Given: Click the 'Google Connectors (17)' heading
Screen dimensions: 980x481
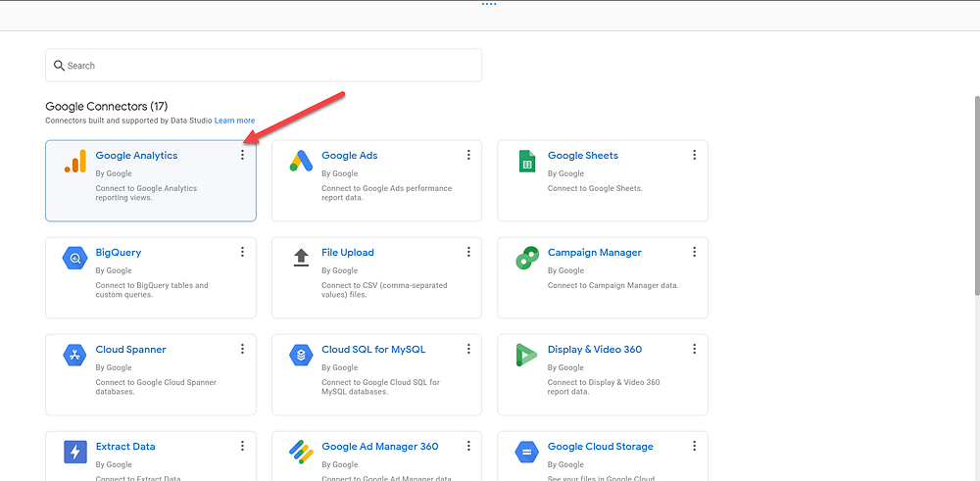Looking at the screenshot, I should tap(107, 106).
